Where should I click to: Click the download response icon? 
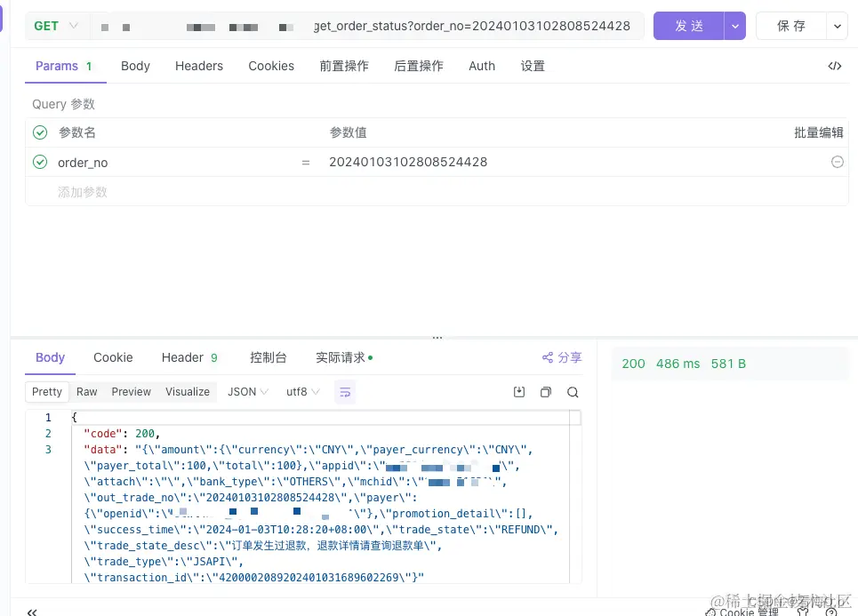pos(518,391)
